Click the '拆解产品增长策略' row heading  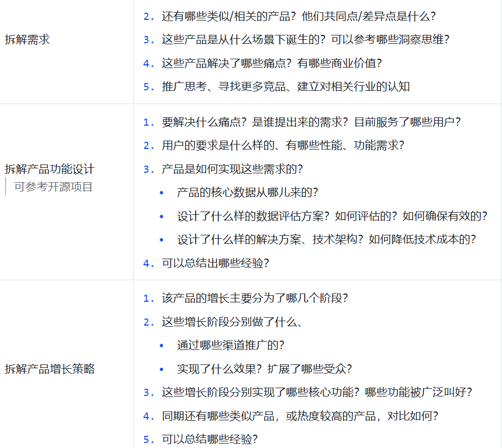pos(50,369)
